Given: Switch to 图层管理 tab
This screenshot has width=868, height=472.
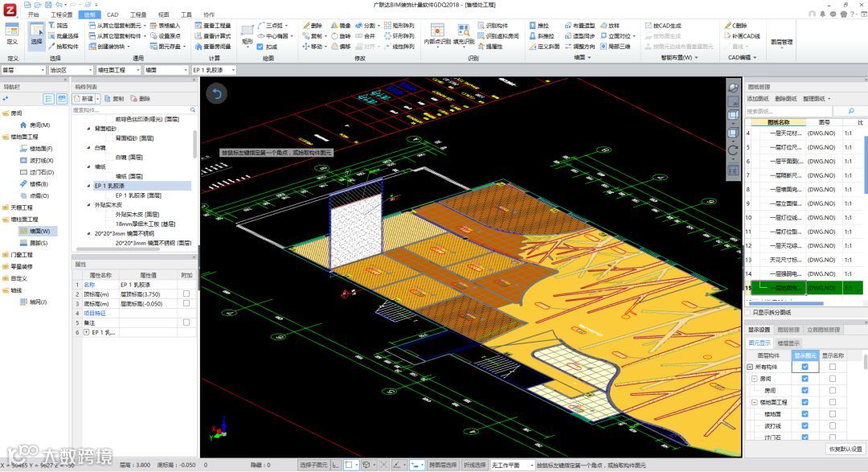Looking at the screenshot, I should (788, 330).
